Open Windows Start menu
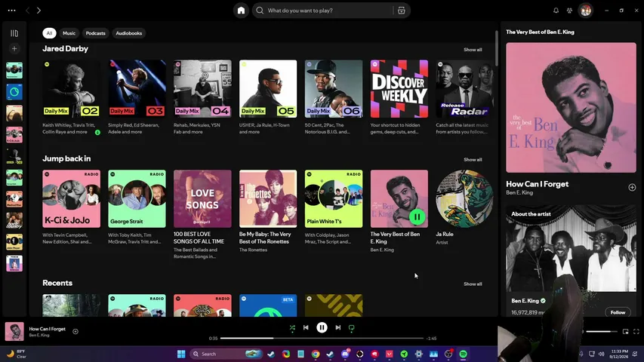644x362 pixels. [x=181, y=354]
